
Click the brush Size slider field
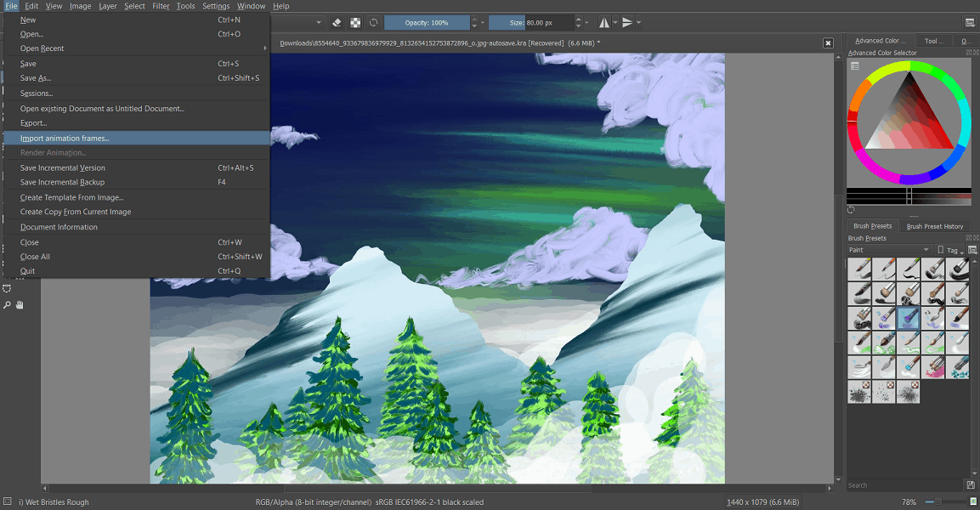click(531, 22)
